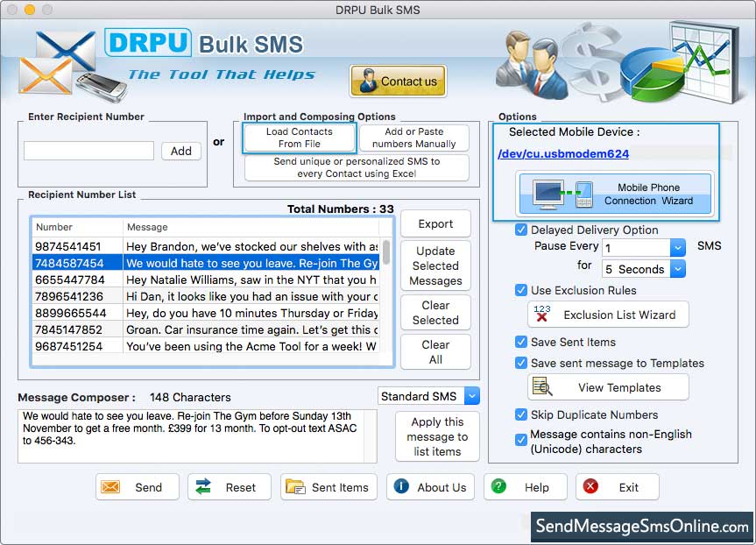The height and width of the screenshot is (545, 756).
Task: Click Add or Paste numbers Manually
Action: (x=414, y=138)
